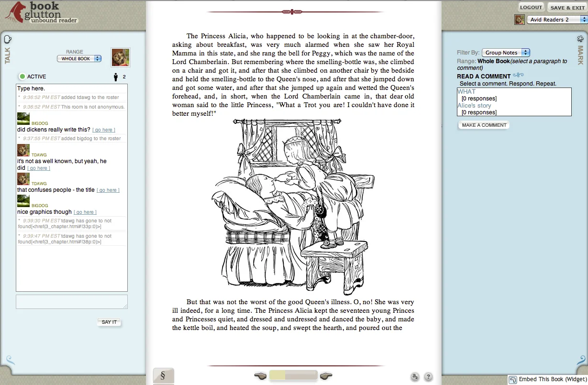
Task: Click 'Type here.' text in chat
Action: pyautogui.click(x=31, y=88)
